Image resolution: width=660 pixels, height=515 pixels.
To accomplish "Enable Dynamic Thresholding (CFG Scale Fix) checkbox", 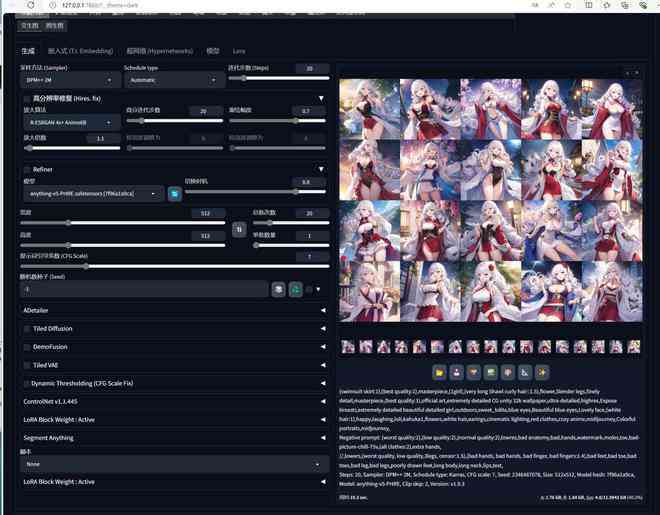I will 27,384.
